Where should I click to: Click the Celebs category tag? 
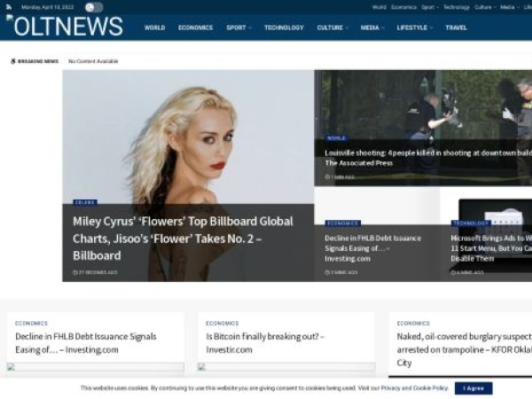[x=85, y=202]
